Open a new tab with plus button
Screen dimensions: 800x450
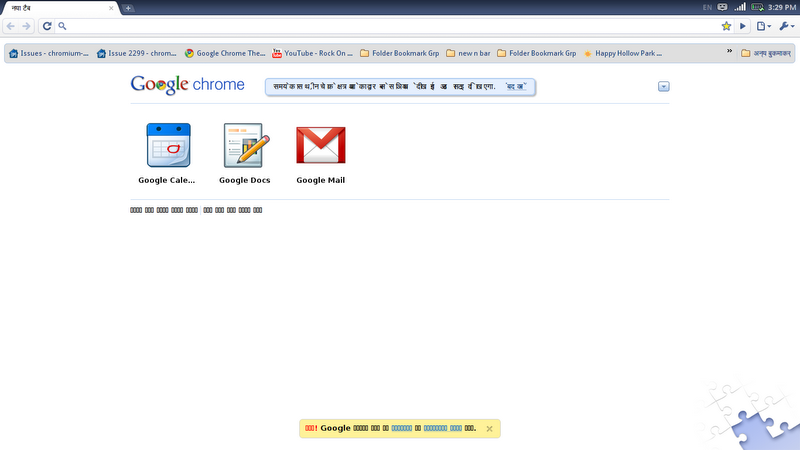[128, 8]
